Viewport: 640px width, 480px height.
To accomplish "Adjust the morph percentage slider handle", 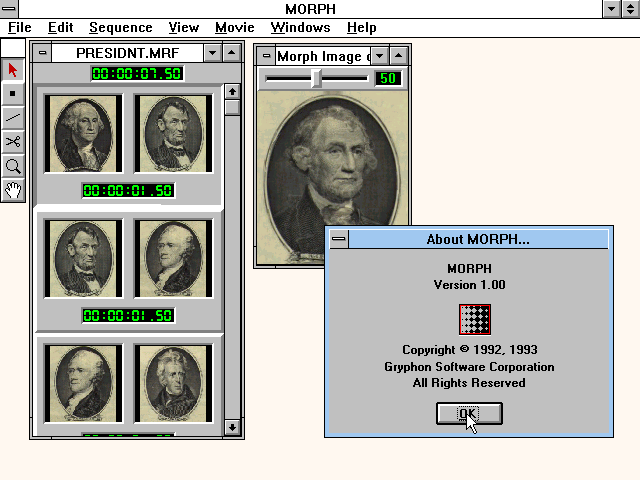I will pyautogui.click(x=316, y=78).
